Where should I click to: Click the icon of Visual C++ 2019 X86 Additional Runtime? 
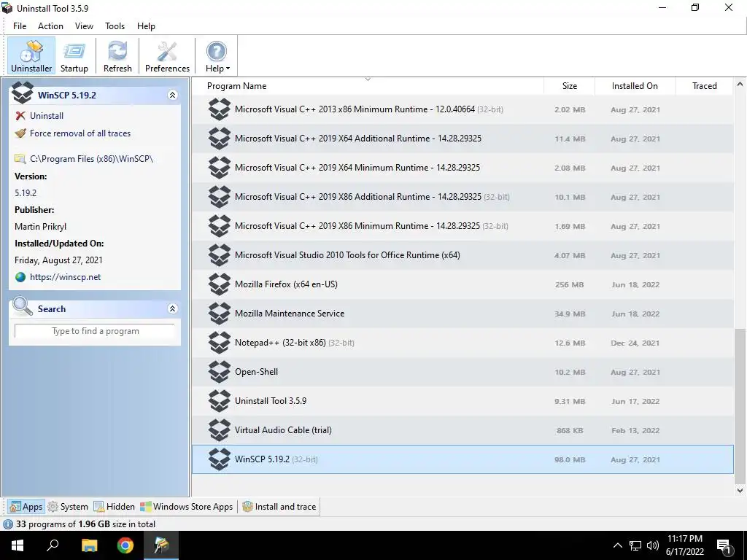[219, 197]
